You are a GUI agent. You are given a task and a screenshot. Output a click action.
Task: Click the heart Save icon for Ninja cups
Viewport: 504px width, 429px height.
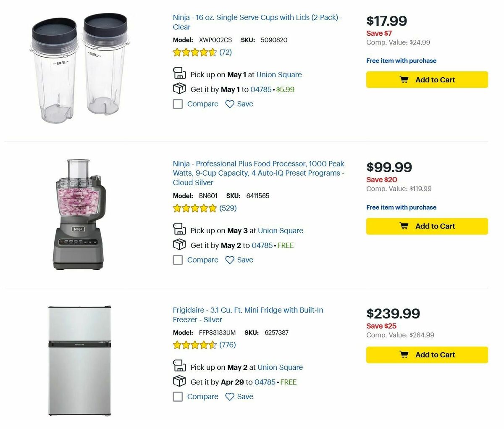pyautogui.click(x=230, y=104)
